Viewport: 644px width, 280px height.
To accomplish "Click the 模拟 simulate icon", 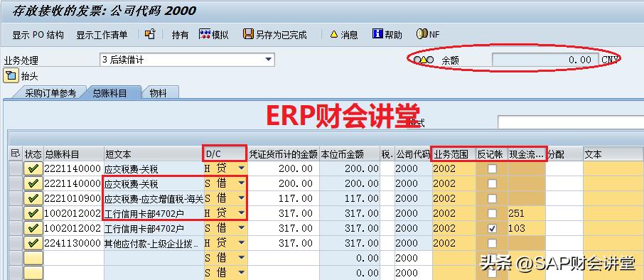I will click(x=205, y=34).
